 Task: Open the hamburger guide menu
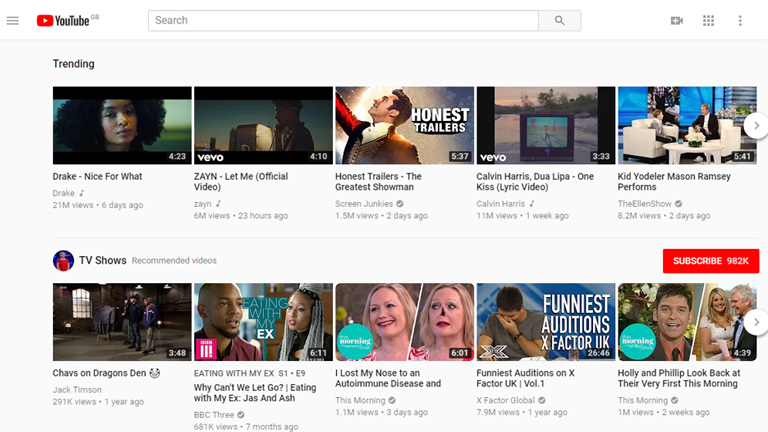[x=13, y=20]
